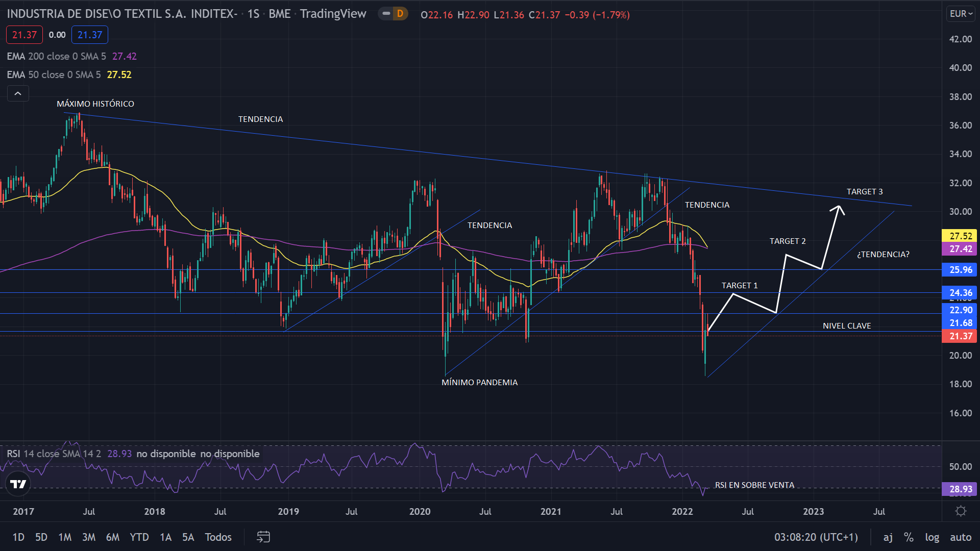The image size is (980, 551).
Task: Select the NIVEL CLAVE text label
Action: (847, 325)
